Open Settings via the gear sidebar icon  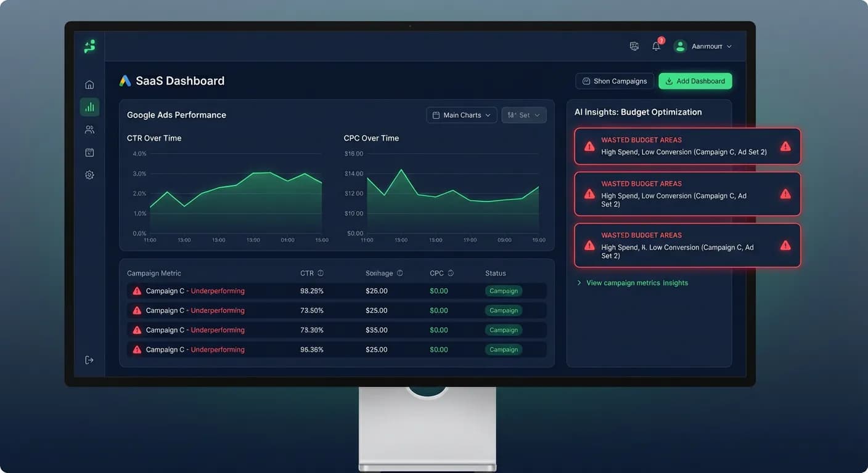pos(89,174)
